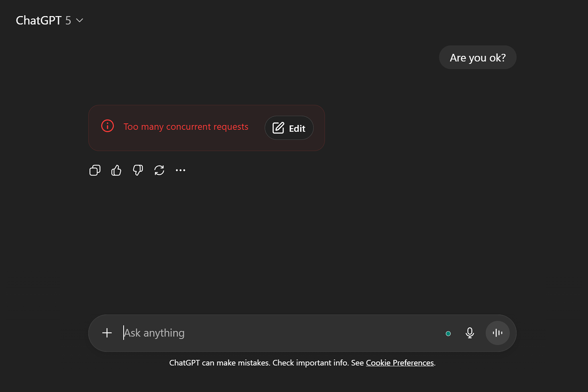Image resolution: width=588 pixels, height=392 pixels.
Task: Select the "Are you ok?" message bubble
Action: pyautogui.click(x=478, y=57)
